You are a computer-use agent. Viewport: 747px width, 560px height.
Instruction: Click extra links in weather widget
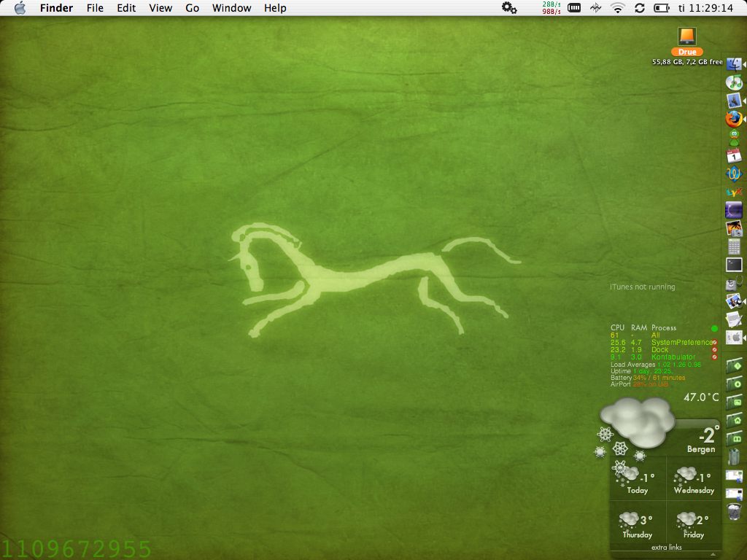point(667,547)
